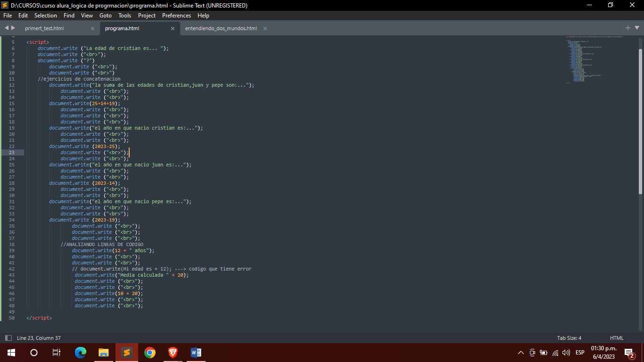Image resolution: width=644 pixels, height=362 pixels.
Task: Click the closing </script> tag
Action: [x=39, y=318]
